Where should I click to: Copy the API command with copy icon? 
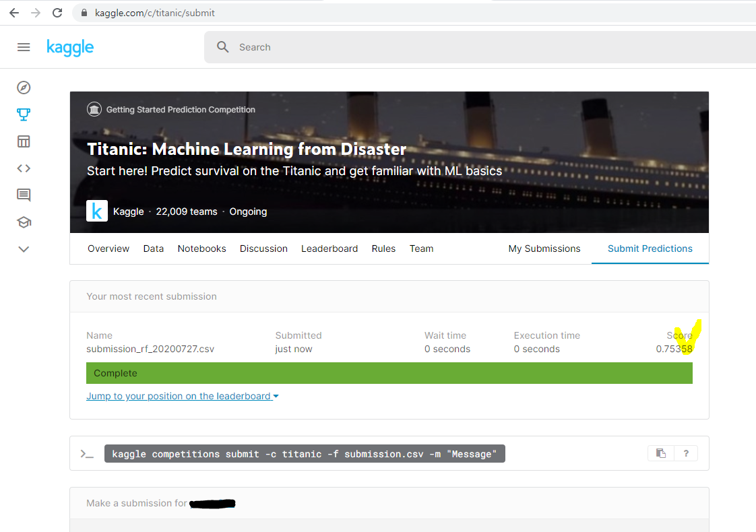660,453
